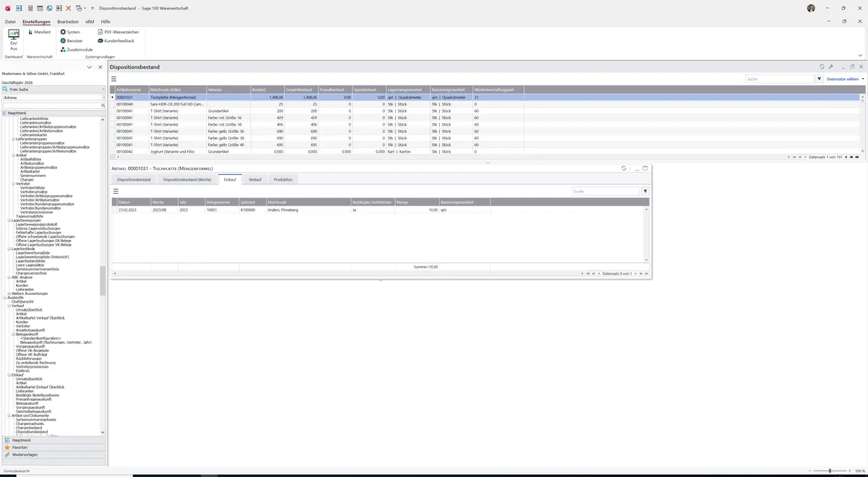Collapse the Lagerbewegungen tree node
The height and width of the screenshot is (477, 868).
click(x=9, y=220)
